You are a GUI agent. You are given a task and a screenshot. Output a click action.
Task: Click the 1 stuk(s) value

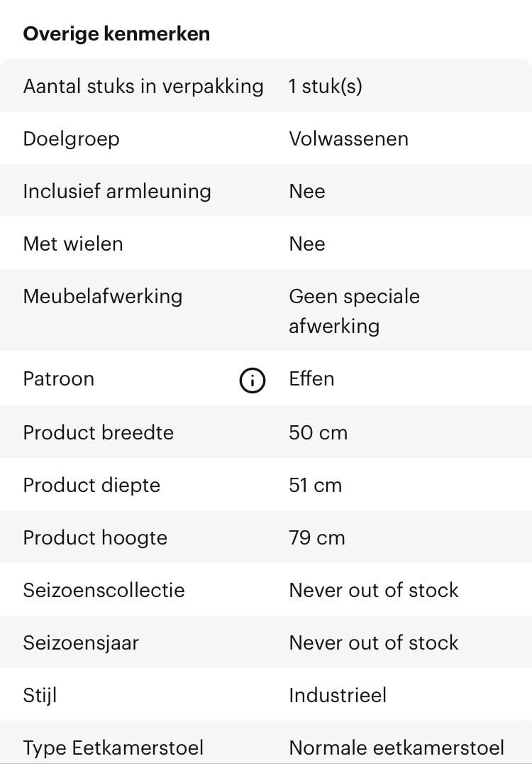(325, 87)
